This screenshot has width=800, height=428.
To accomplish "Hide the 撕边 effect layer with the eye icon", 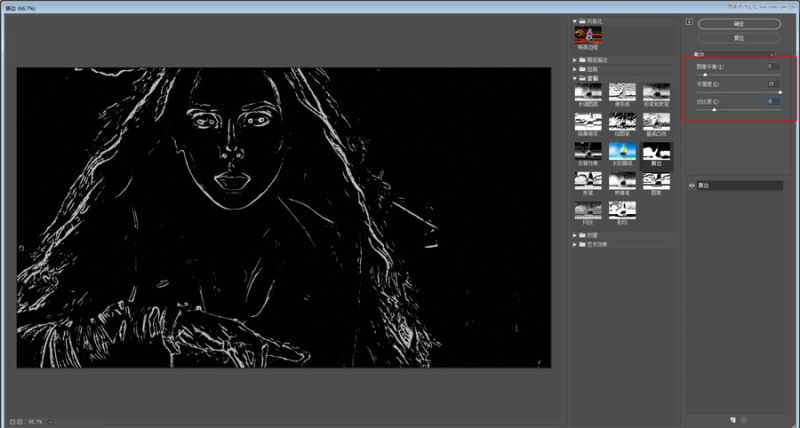I will click(x=692, y=186).
